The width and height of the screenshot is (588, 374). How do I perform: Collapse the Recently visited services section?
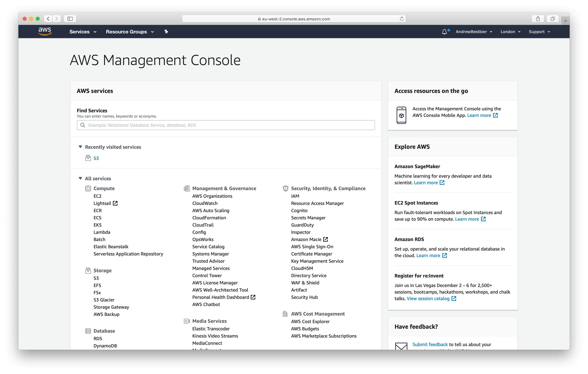click(x=80, y=147)
